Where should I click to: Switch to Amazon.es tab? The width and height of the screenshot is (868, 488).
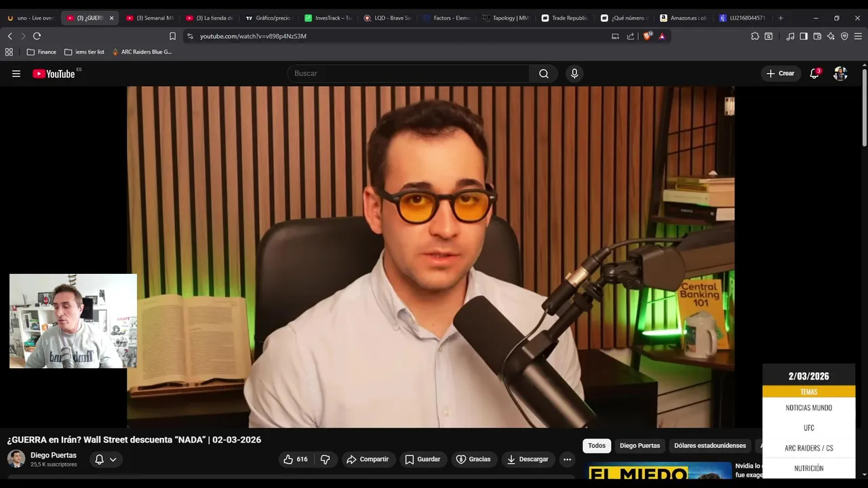684,18
